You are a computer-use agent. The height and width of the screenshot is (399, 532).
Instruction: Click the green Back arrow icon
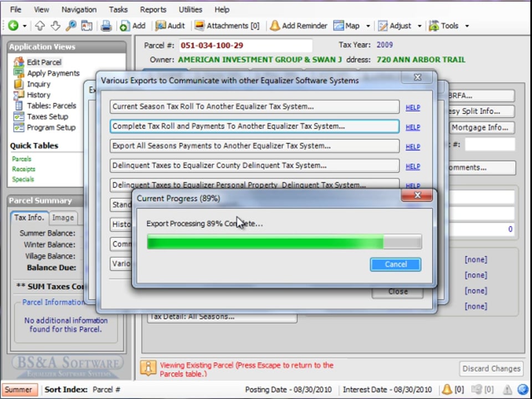click(x=13, y=25)
